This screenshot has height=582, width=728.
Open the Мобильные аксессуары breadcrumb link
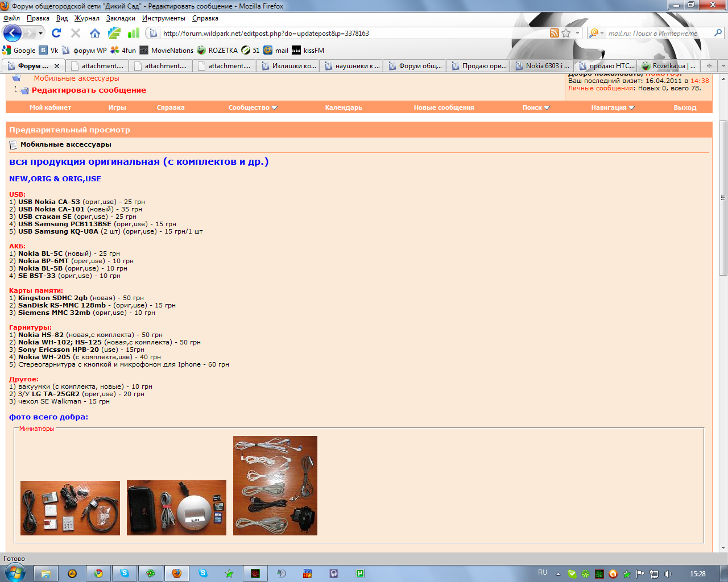[76, 78]
